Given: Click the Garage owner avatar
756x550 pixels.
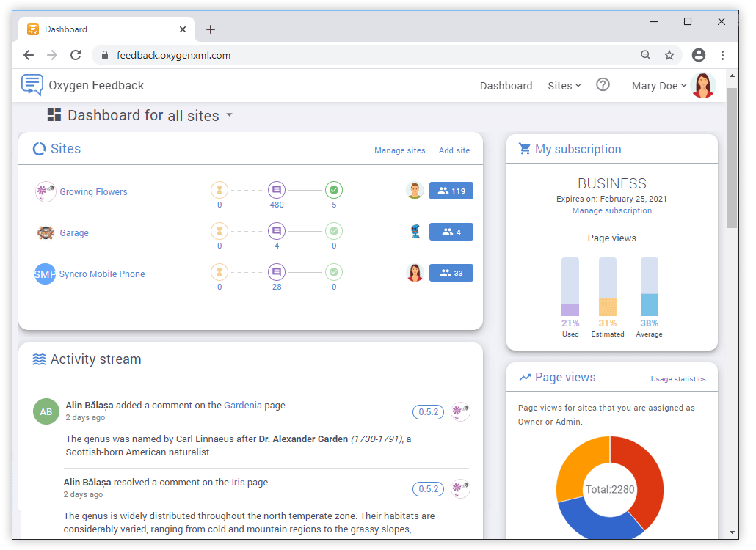Looking at the screenshot, I should [x=415, y=232].
